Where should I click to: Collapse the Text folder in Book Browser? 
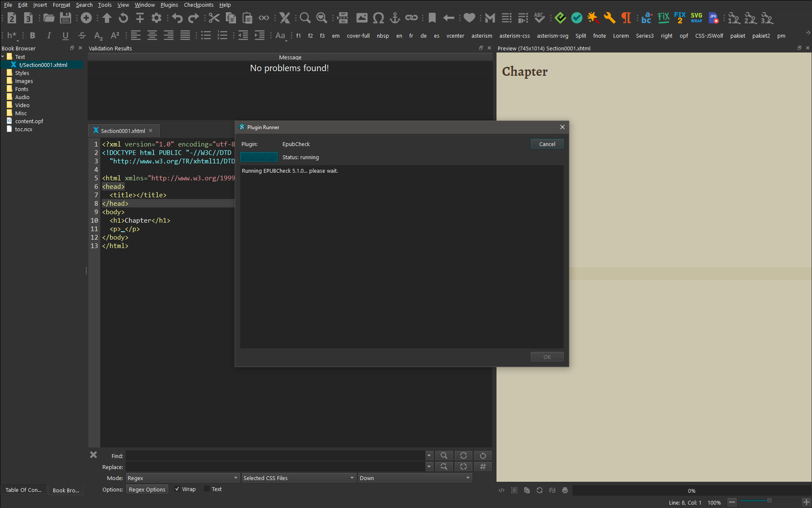point(3,57)
